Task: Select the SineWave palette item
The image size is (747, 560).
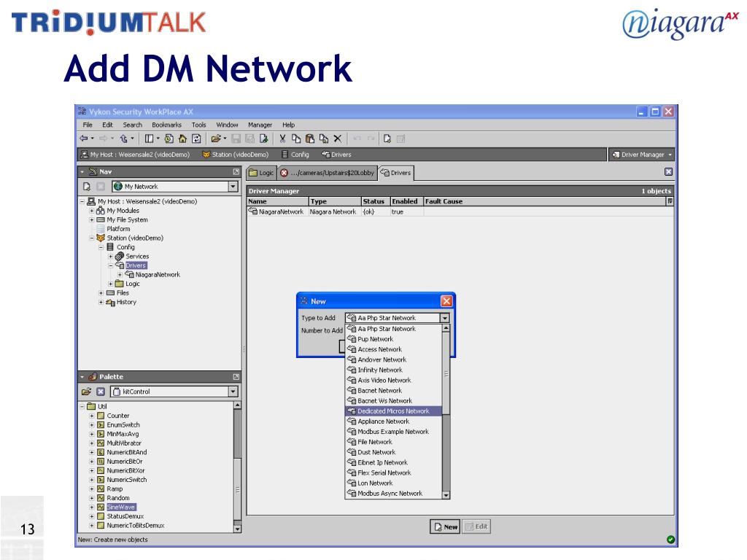Action: (121, 507)
